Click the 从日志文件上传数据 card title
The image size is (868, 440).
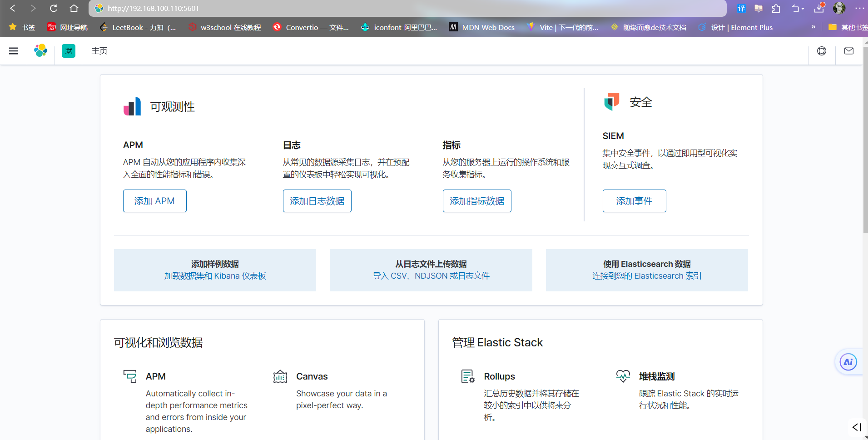[x=431, y=264]
